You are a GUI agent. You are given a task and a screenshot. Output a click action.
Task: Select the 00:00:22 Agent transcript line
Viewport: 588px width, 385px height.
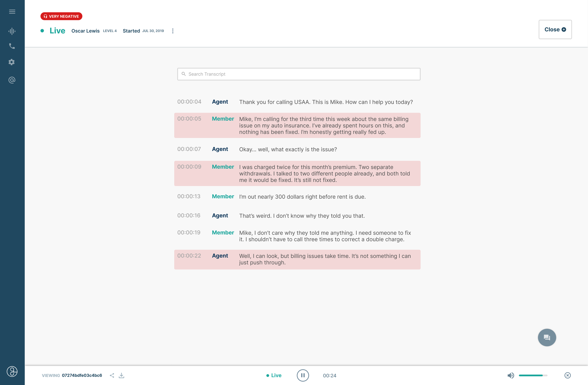[x=297, y=259]
